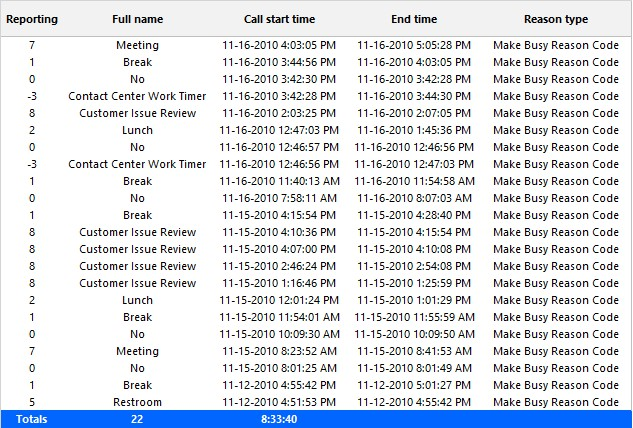Select the 11-16-2010 2:03:25 PM start time cell
The image size is (633, 428).
(279, 113)
